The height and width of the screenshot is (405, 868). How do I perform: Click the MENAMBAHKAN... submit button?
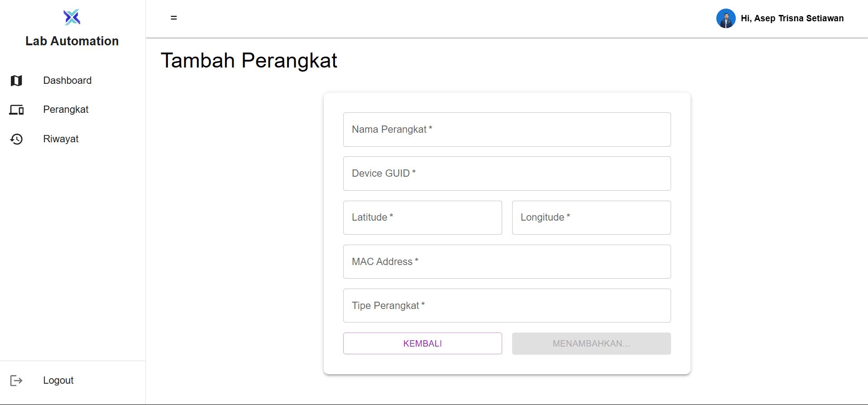tap(591, 344)
